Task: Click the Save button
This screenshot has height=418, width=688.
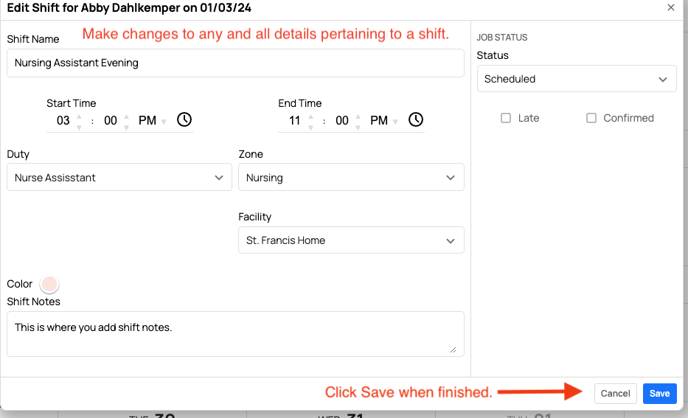Action: 659,393
